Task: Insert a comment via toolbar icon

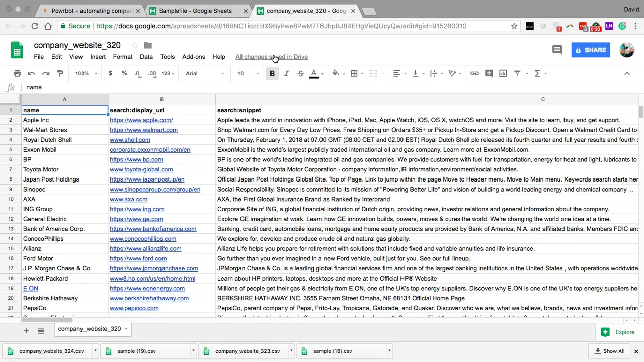Action: (489, 73)
